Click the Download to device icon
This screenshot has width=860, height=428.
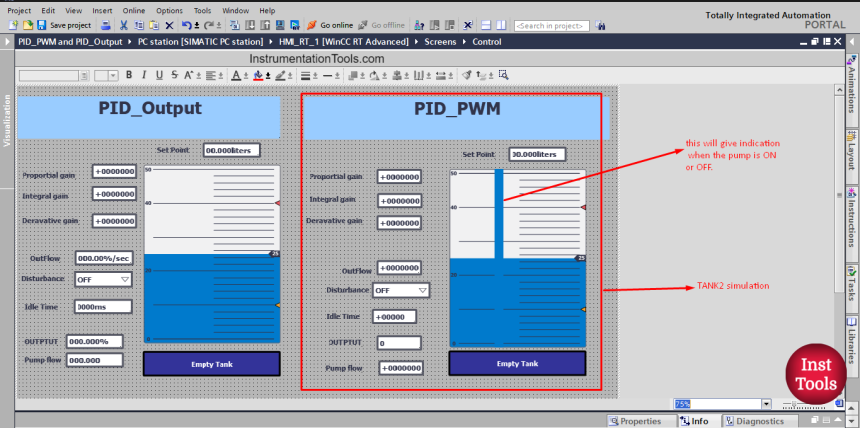click(250, 25)
